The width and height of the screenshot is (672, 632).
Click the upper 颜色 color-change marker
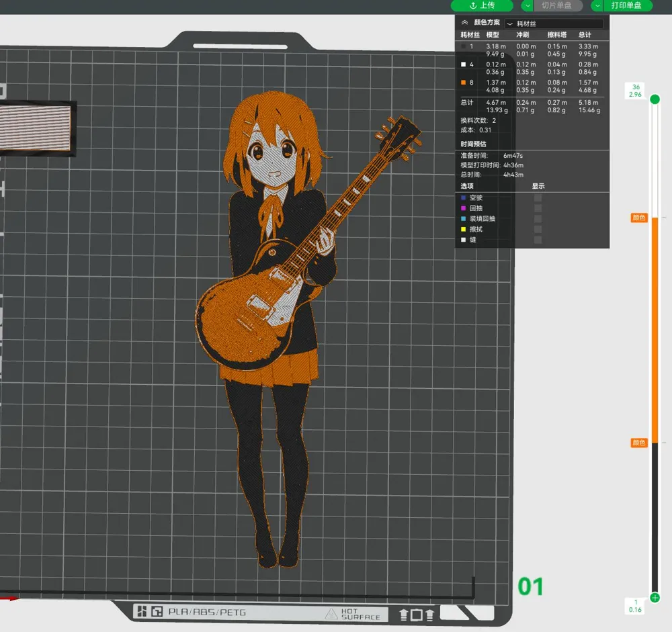[x=638, y=218]
